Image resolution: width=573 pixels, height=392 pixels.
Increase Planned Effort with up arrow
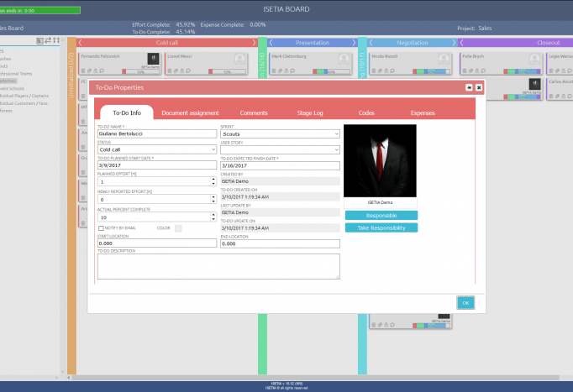click(x=213, y=179)
